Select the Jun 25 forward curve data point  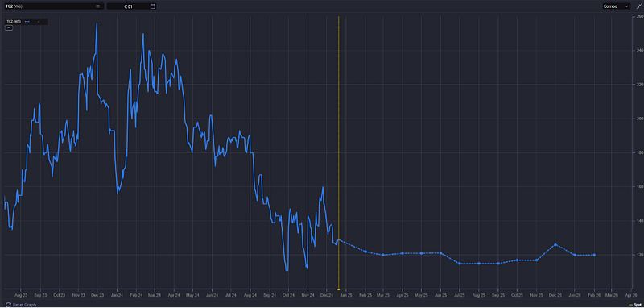click(440, 253)
